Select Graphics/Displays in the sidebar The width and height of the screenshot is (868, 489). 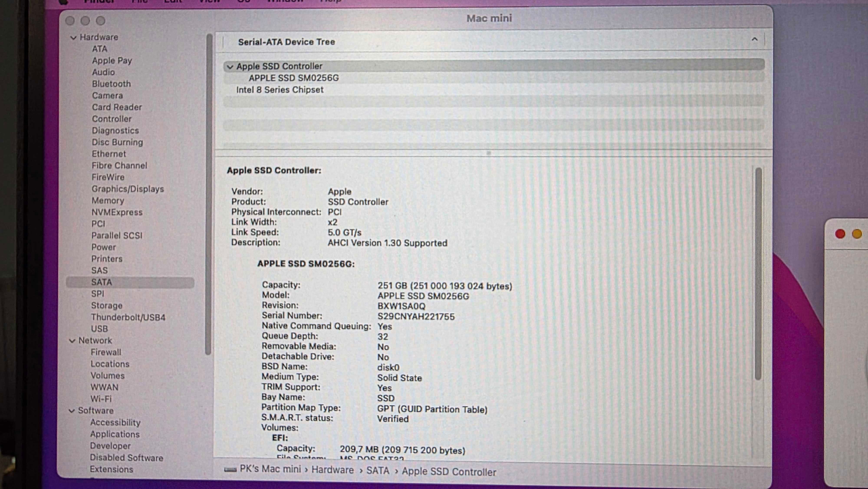[128, 189]
